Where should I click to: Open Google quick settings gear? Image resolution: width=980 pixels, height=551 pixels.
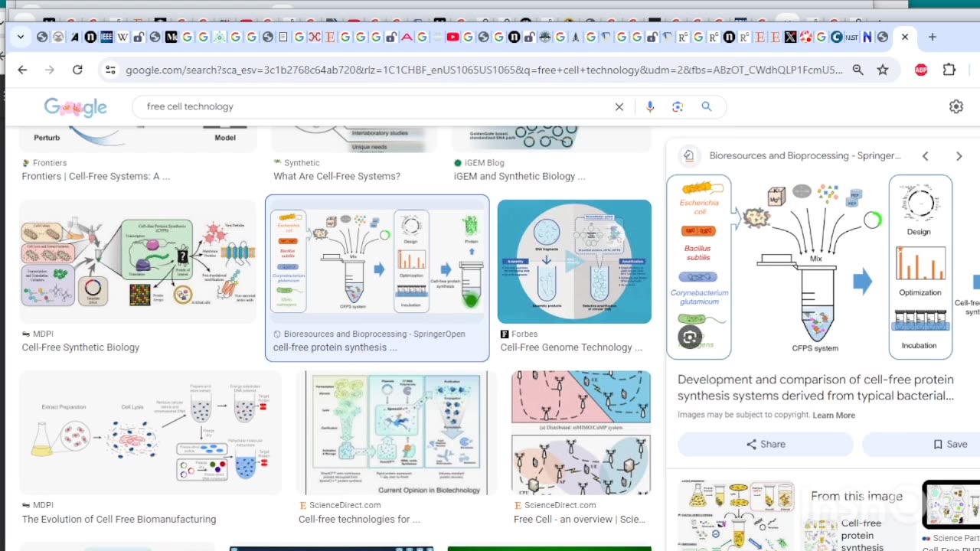(x=956, y=106)
